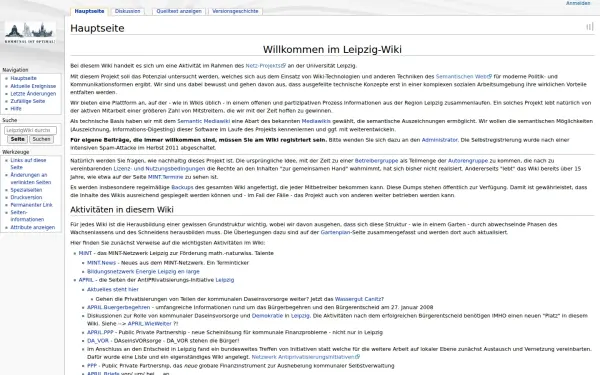Open the APRIL.PPP link
The image size is (600, 375).
(x=100, y=333)
